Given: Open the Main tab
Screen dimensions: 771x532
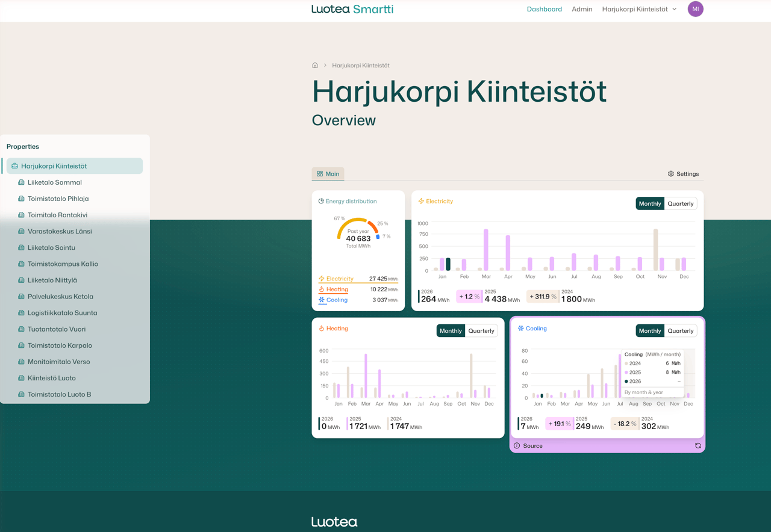Looking at the screenshot, I should 328,174.
